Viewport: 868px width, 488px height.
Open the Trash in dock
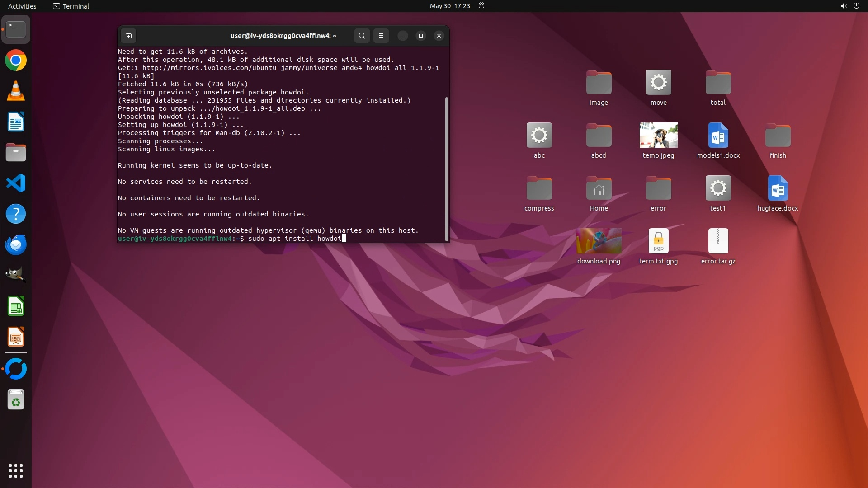point(16,400)
